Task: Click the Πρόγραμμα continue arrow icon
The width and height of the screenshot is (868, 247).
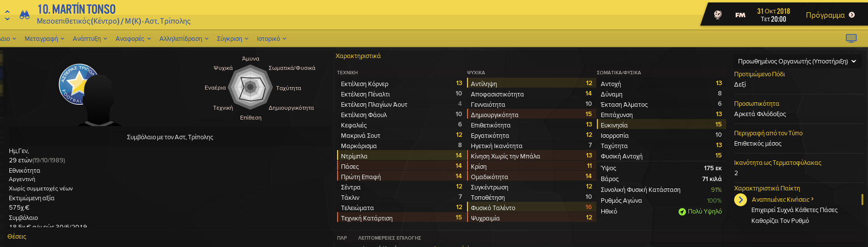Action: [852, 15]
